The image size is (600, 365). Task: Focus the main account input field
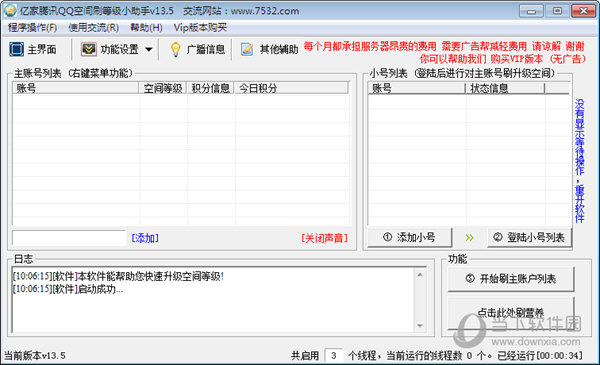69,238
